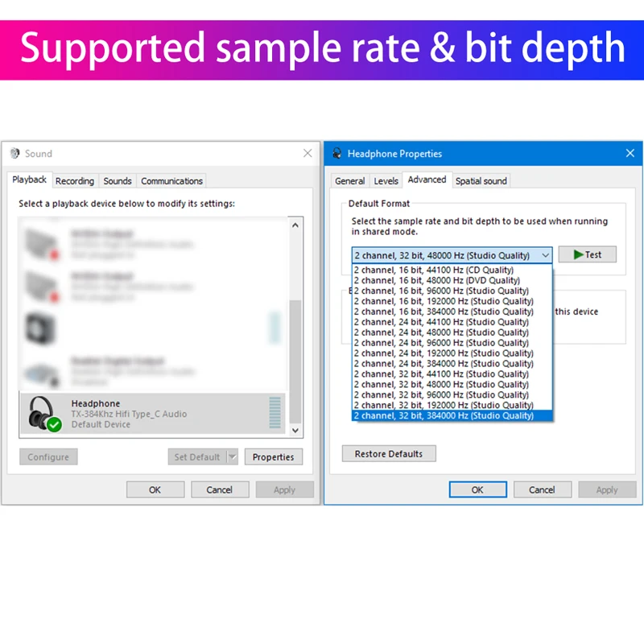
Task: Click the playback list scroll down arrow
Action: [295, 430]
